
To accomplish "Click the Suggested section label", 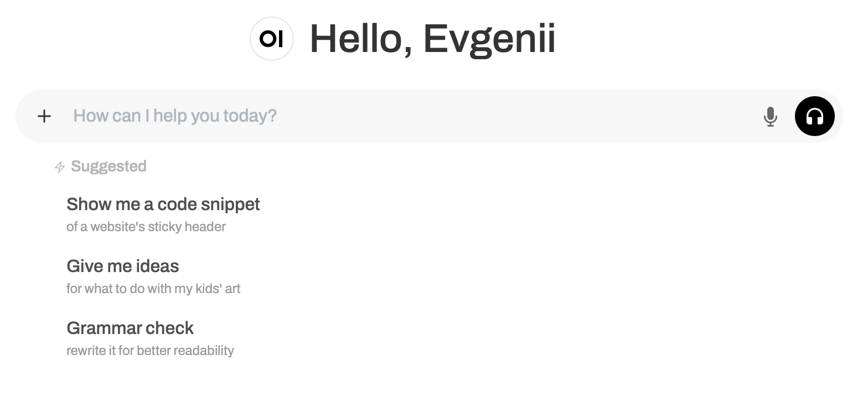I will point(108,166).
